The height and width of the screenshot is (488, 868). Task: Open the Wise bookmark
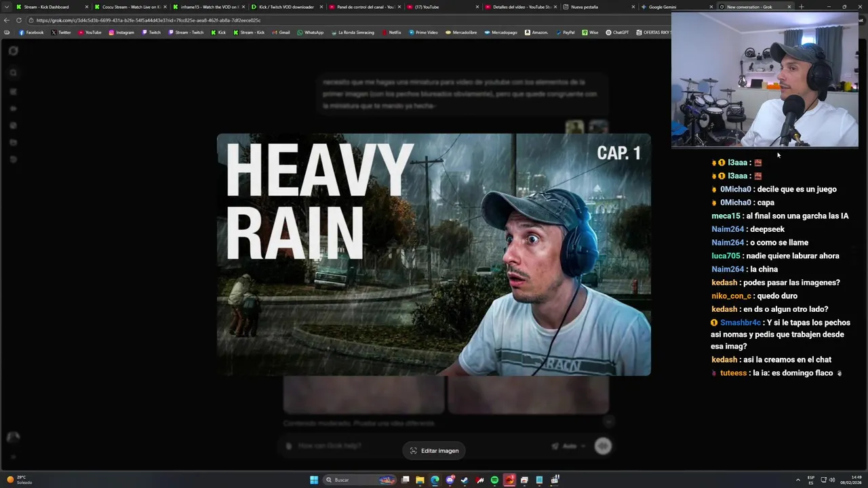coord(590,33)
